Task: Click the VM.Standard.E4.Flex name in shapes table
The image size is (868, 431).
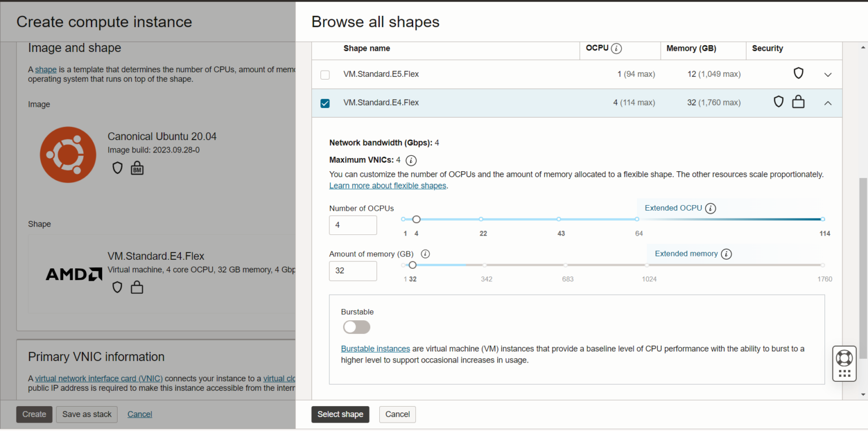Action: [x=381, y=103]
